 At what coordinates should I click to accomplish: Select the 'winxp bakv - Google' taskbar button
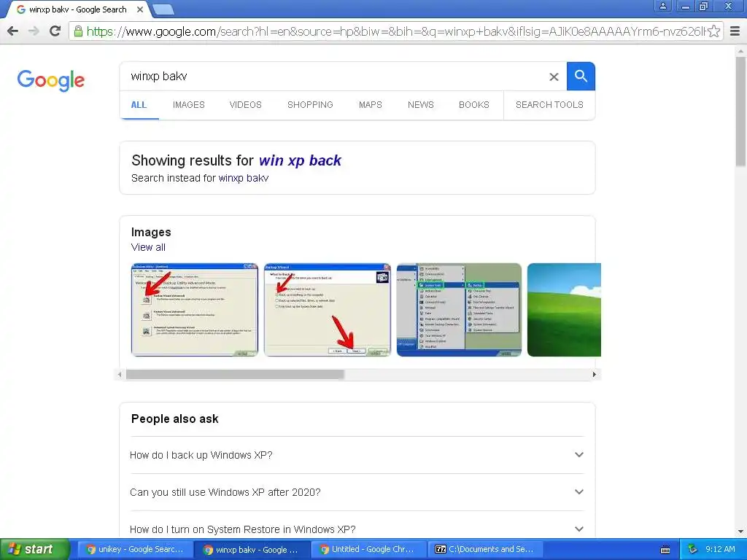tap(252, 550)
